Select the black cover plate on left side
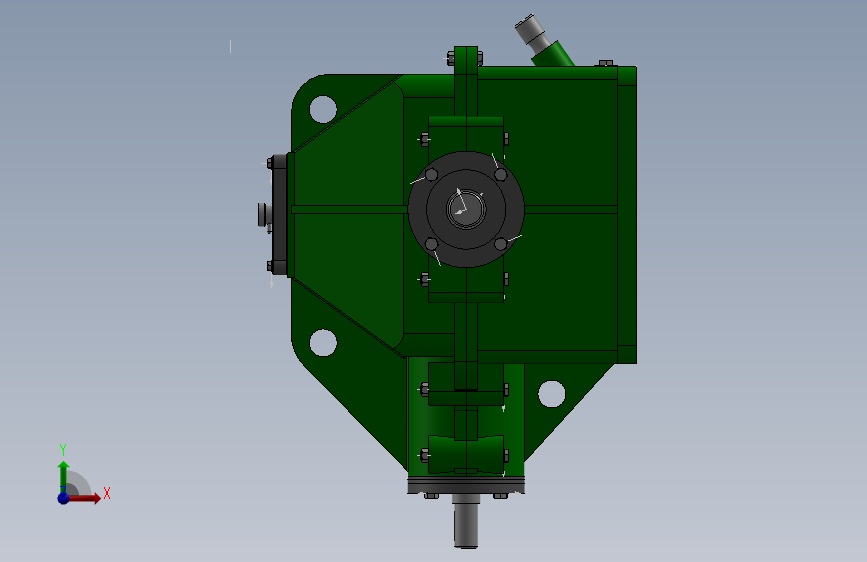 [x=280, y=215]
